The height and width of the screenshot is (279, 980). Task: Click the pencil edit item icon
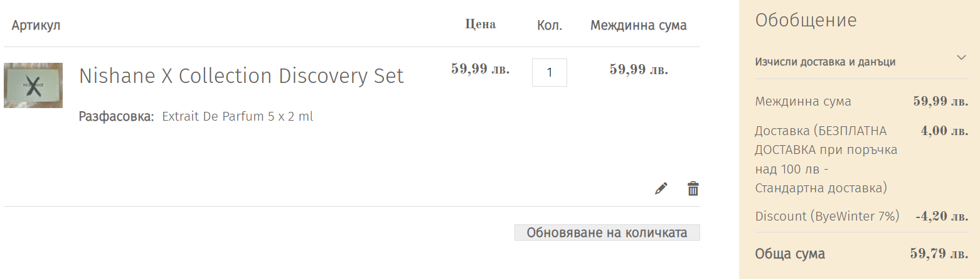pyautogui.click(x=661, y=189)
